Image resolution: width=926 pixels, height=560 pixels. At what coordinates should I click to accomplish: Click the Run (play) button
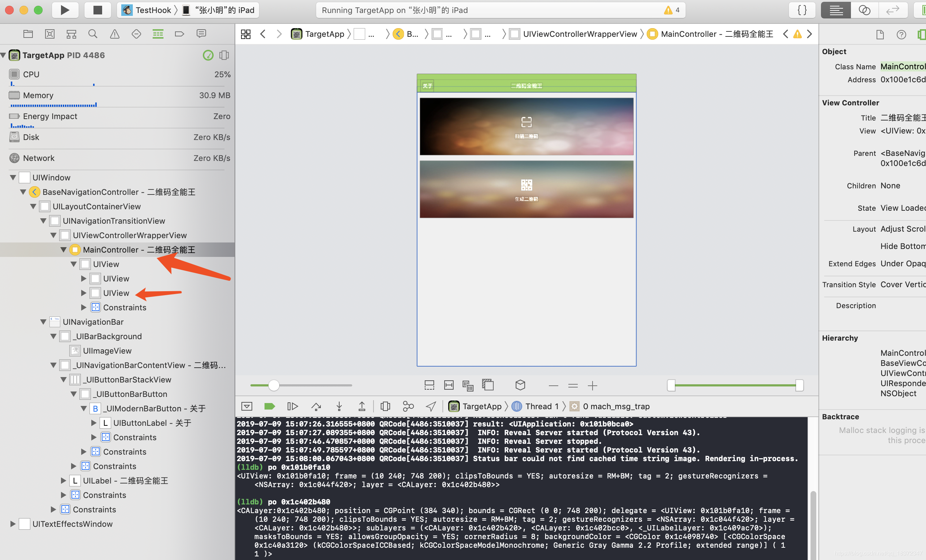(x=65, y=10)
